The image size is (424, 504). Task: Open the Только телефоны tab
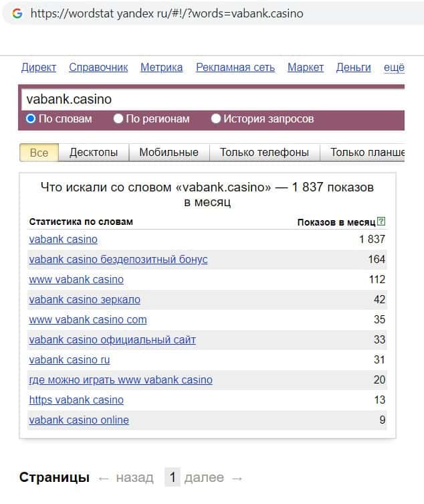[x=264, y=153]
